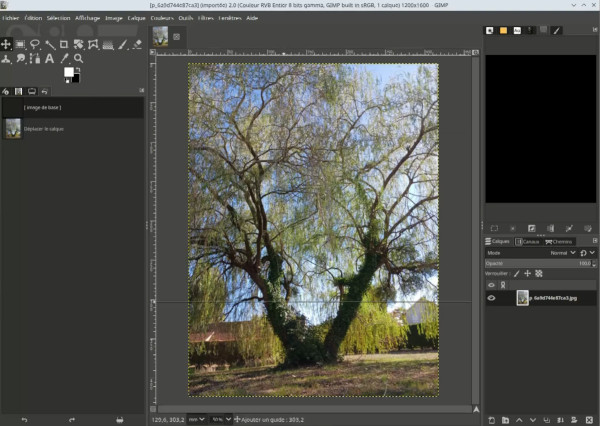The width and height of the screenshot is (600, 426).
Task: Toggle lock pixels brush icon
Action: click(517, 274)
